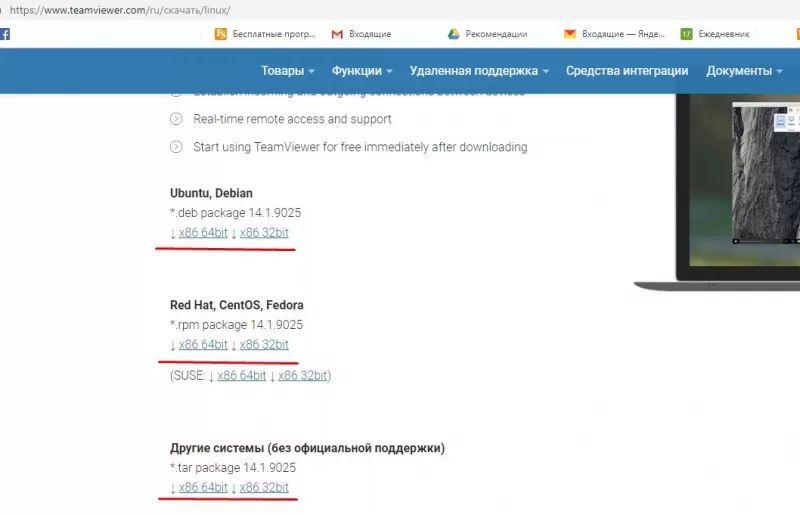Open the Бесплатные прогр... bookmark icon
The image size is (800, 515).
[x=220, y=34]
